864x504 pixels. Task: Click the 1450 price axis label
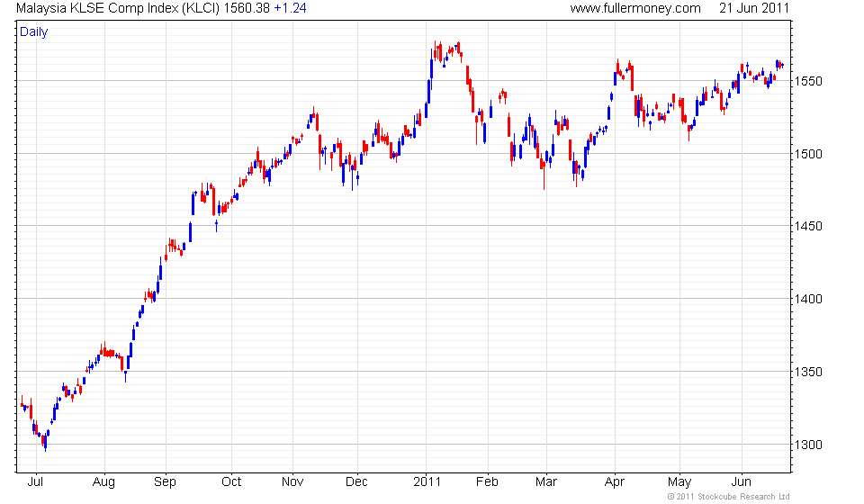[808, 227]
